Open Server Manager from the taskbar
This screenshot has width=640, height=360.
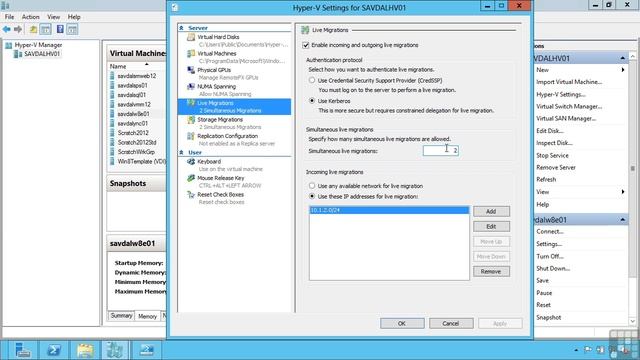tap(23, 350)
